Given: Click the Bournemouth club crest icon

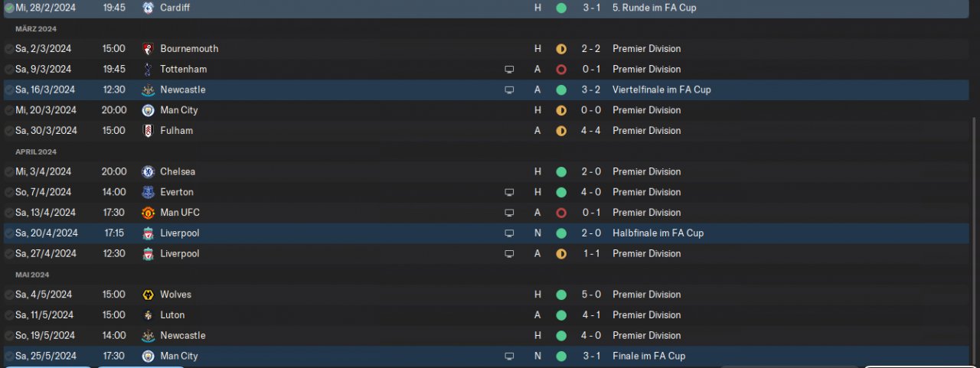Looking at the screenshot, I should click(148, 48).
